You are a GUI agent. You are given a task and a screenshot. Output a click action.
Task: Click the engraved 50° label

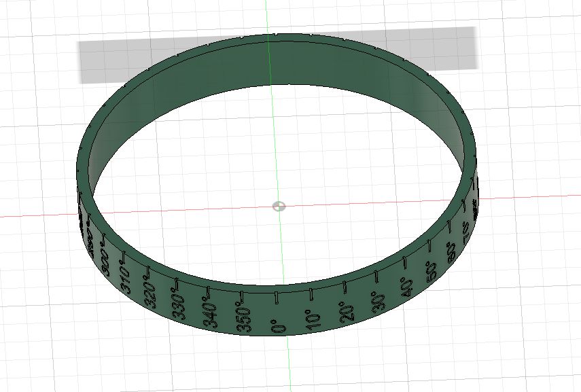pos(431,272)
